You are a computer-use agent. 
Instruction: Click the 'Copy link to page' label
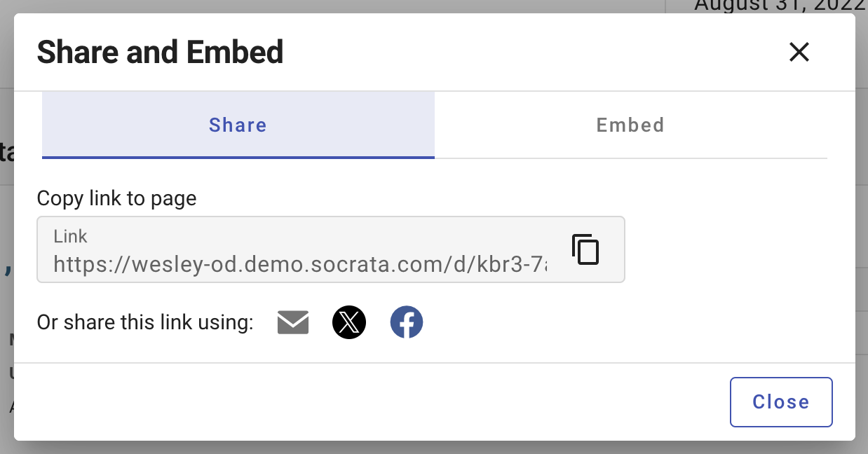(116, 199)
